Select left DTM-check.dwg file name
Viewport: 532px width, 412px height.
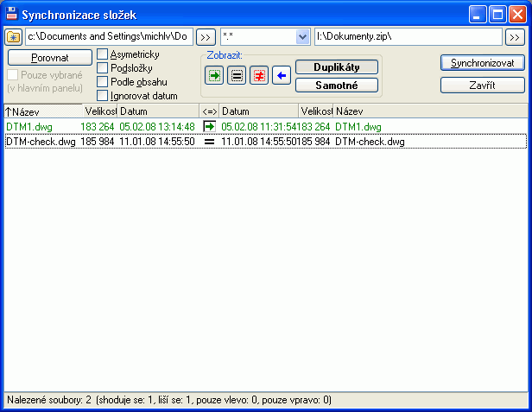tap(41, 142)
